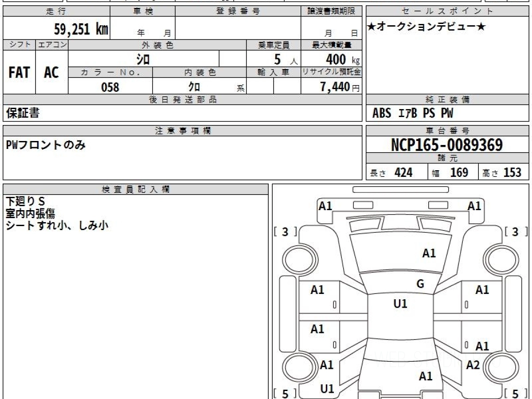Click the 検査員記入欄 header
Viewport: 532px width, 399px height.
[136, 189]
